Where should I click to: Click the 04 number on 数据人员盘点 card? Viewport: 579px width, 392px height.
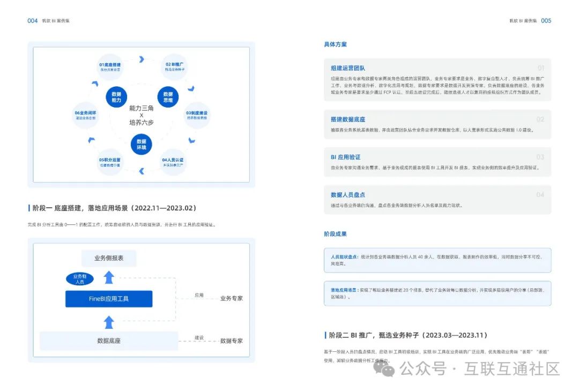click(540, 195)
